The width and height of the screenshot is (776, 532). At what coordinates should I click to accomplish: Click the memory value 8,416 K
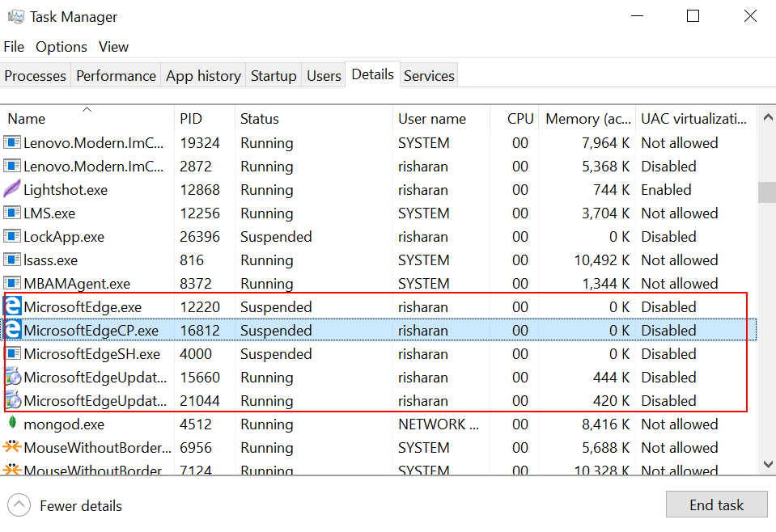tap(606, 424)
